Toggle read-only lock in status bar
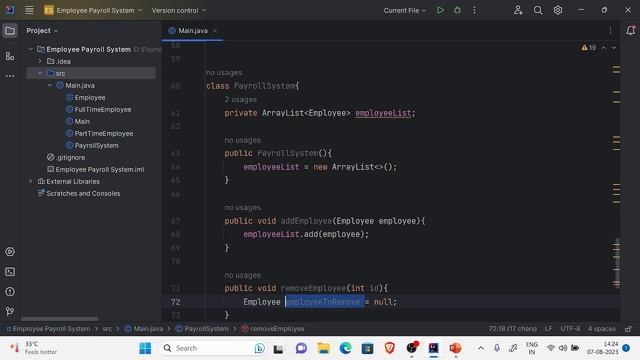 tap(629, 329)
